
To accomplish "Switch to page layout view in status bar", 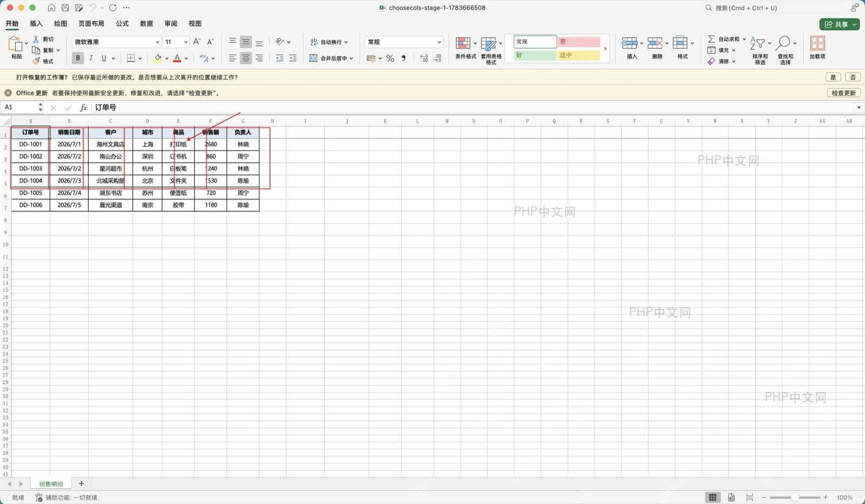I will [731, 498].
